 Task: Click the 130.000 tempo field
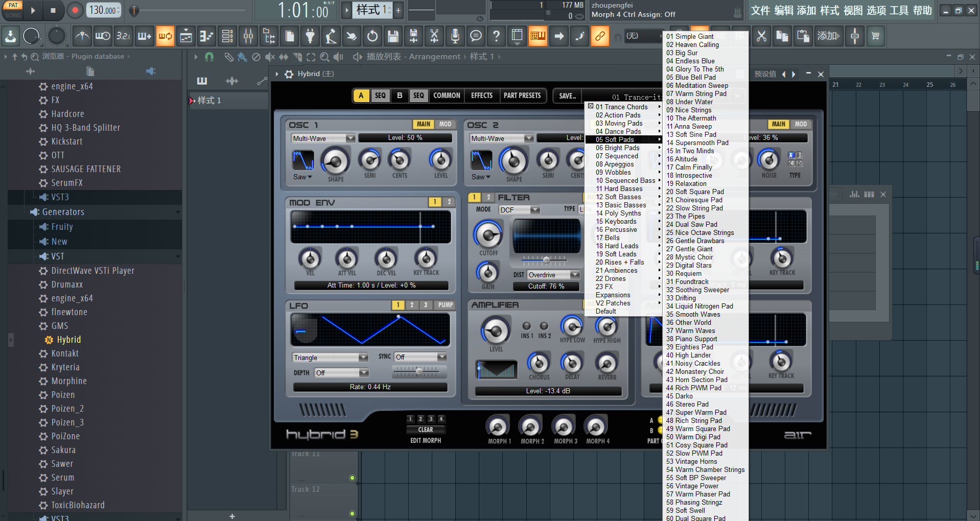105,10
